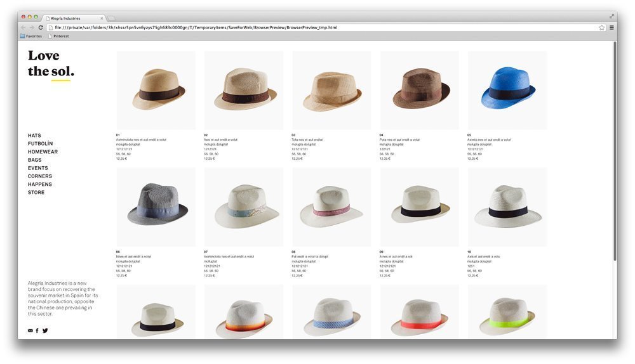Reload the page with the refresh icon
Screen dimensions: 635x364
pos(41,28)
